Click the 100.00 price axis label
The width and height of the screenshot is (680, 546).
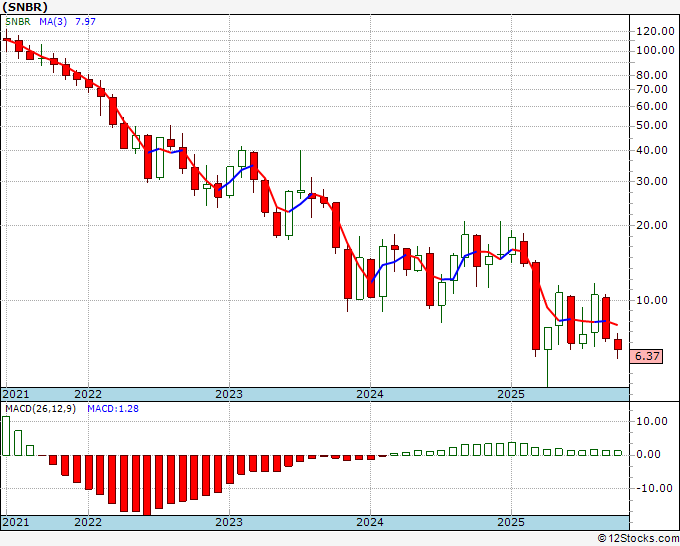pyautogui.click(x=655, y=50)
